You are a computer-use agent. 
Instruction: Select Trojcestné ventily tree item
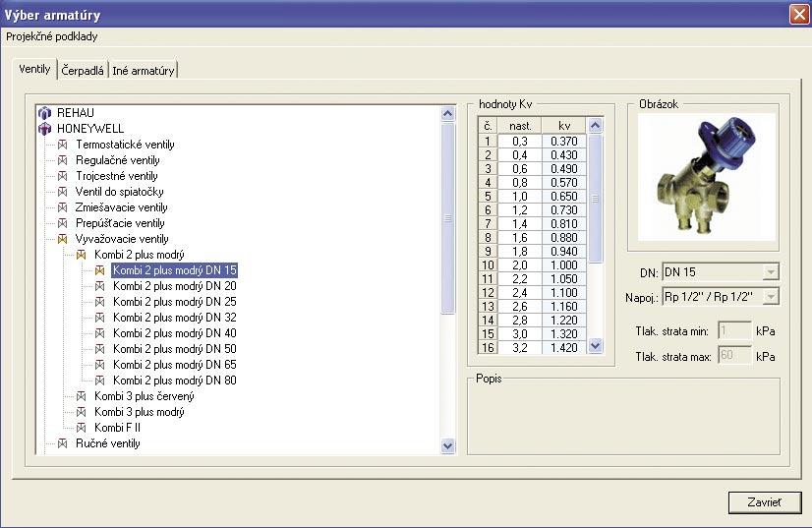coord(117,176)
